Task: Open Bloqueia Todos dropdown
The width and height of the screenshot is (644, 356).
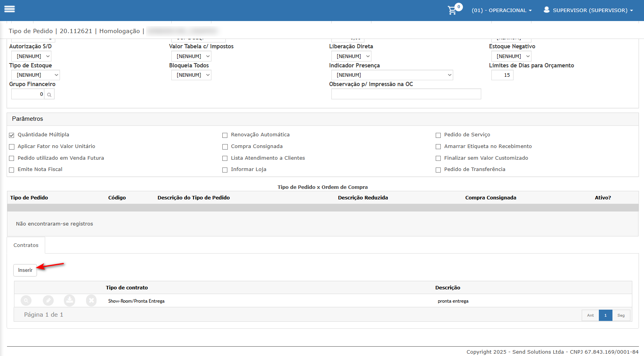Action: point(191,75)
